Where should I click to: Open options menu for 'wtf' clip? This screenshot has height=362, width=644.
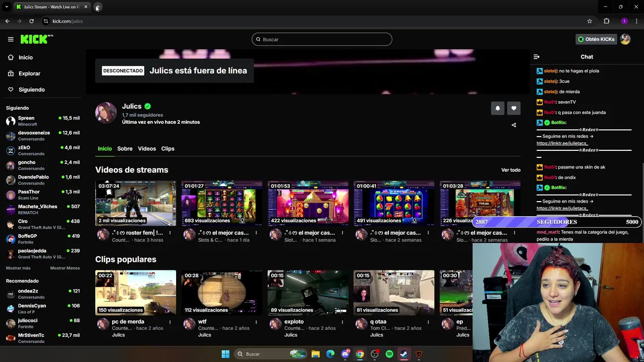[x=256, y=322]
